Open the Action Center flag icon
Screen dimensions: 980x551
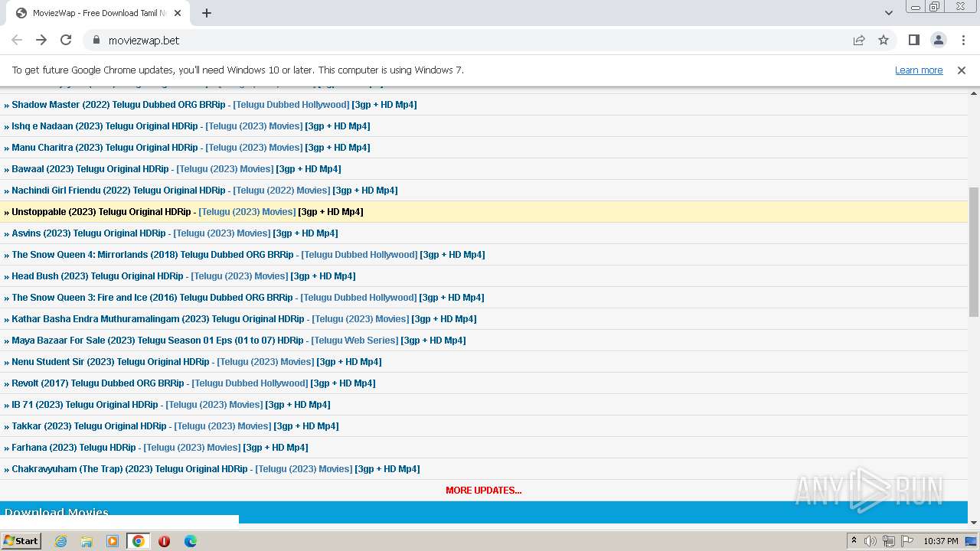(907, 541)
